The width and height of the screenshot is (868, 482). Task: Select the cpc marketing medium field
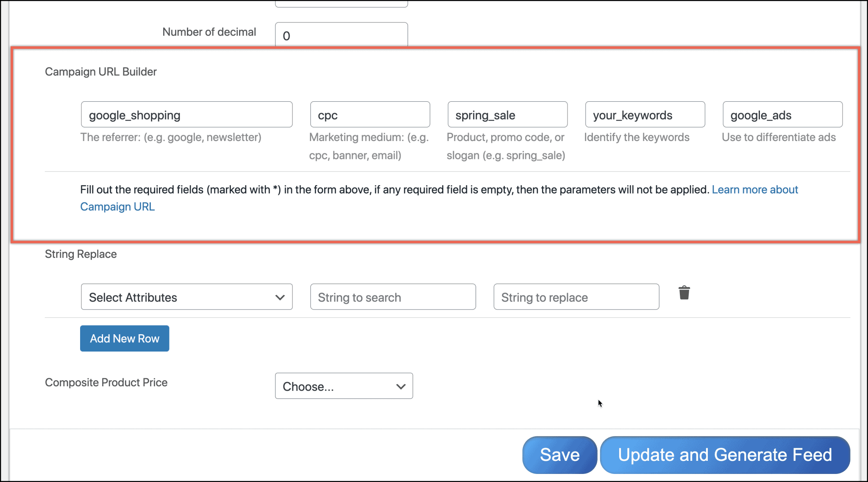pyautogui.click(x=370, y=114)
